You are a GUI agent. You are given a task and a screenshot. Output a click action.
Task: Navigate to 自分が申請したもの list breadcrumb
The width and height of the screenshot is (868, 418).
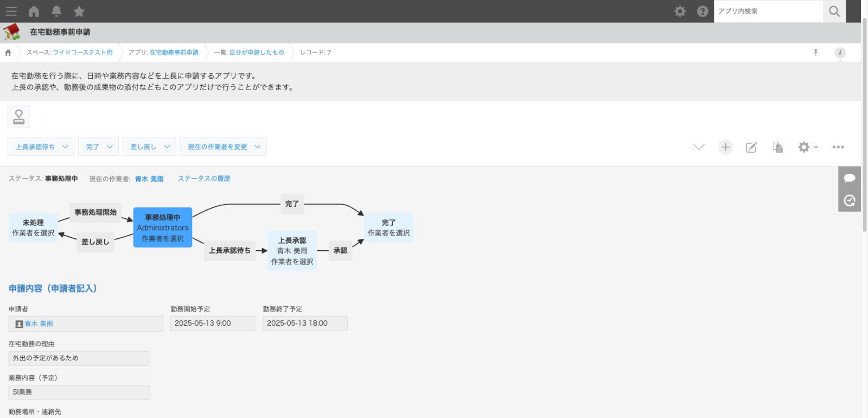tap(257, 53)
